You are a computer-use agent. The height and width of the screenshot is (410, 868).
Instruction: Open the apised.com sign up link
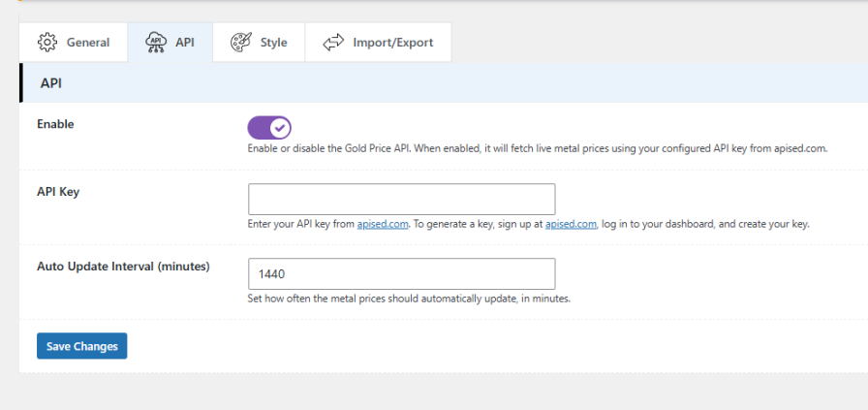click(571, 225)
